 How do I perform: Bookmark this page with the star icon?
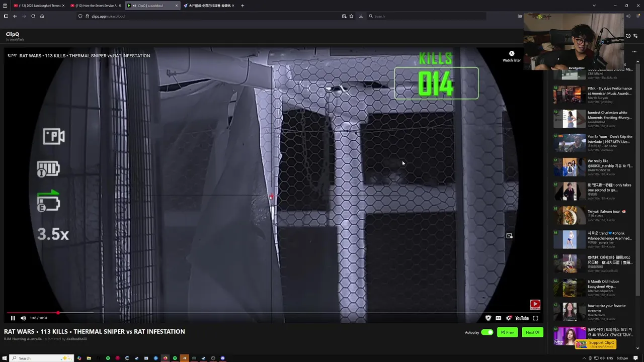[x=351, y=16]
